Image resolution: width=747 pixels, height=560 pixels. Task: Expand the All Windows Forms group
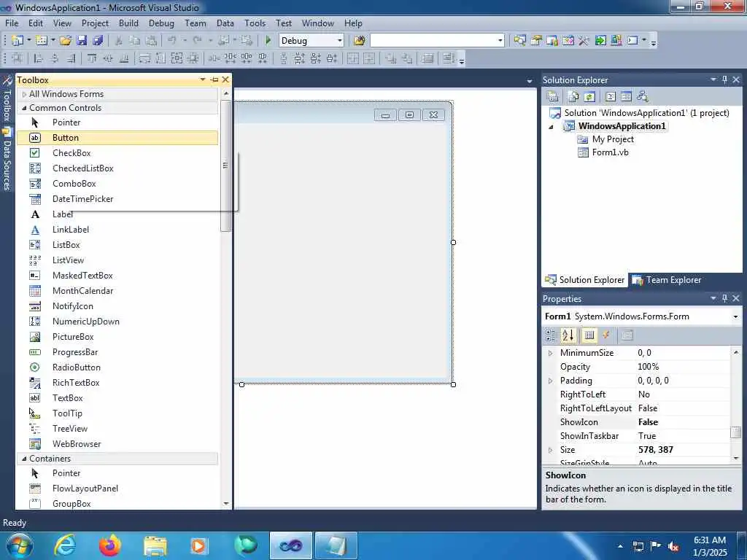pos(24,94)
